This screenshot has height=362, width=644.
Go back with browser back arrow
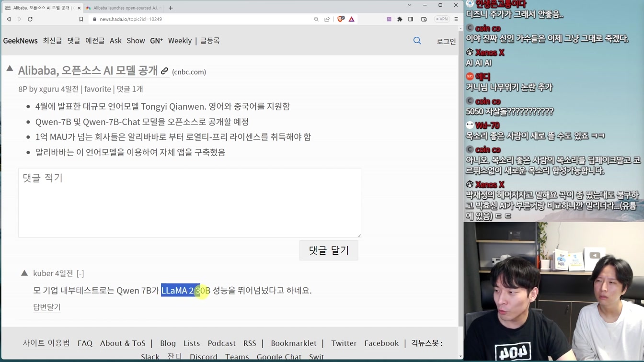(9, 19)
